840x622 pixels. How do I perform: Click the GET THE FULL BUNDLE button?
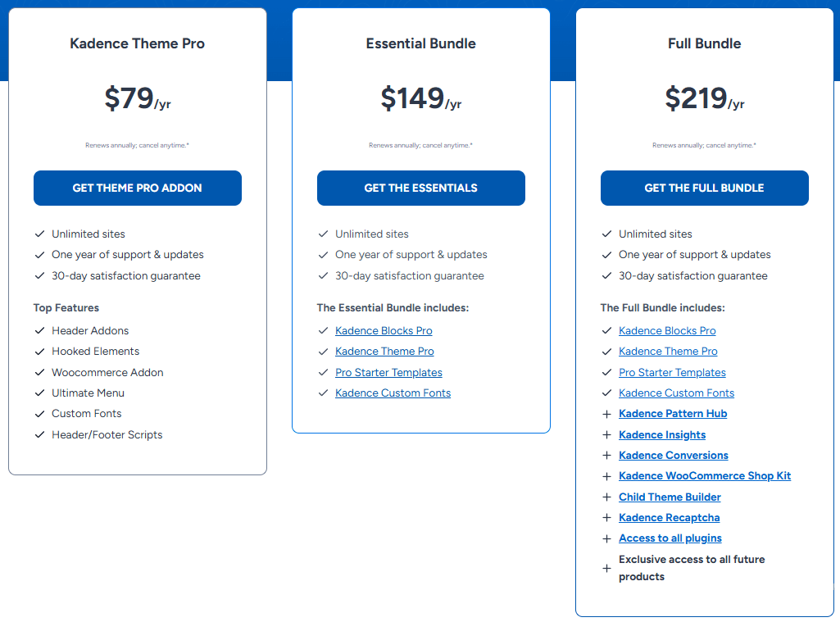(704, 188)
